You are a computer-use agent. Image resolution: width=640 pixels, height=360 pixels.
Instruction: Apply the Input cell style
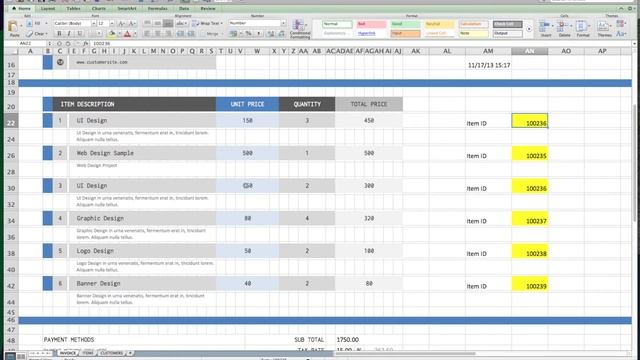405,33
